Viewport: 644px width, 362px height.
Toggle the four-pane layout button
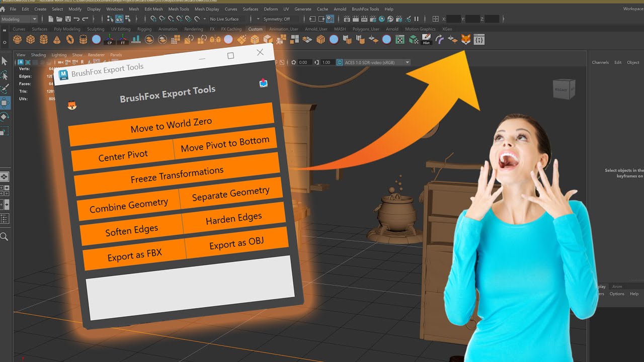click(4, 190)
